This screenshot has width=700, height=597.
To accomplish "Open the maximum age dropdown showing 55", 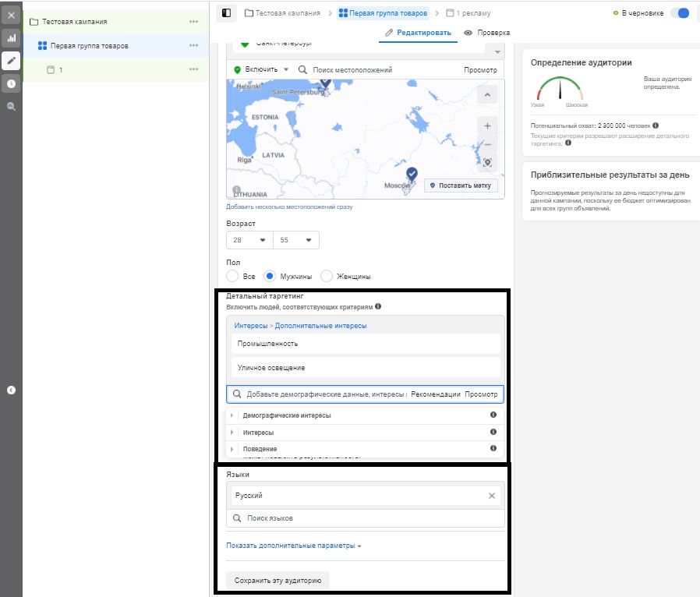I will point(296,240).
